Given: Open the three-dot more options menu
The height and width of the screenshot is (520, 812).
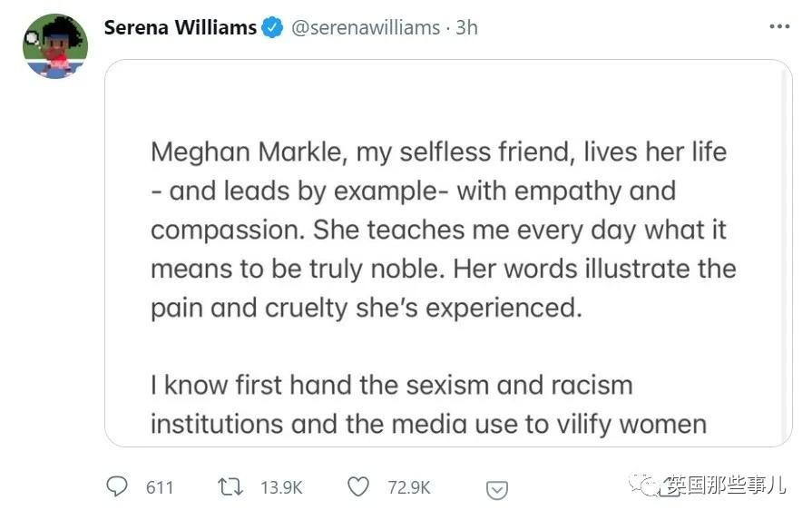Looking at the screenshot, I should pos(779,26).
